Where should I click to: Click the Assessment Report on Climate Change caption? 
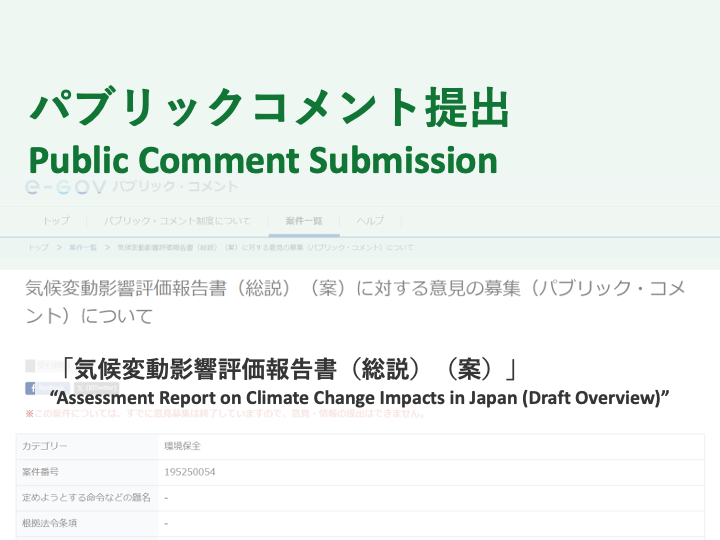(359, 398)
